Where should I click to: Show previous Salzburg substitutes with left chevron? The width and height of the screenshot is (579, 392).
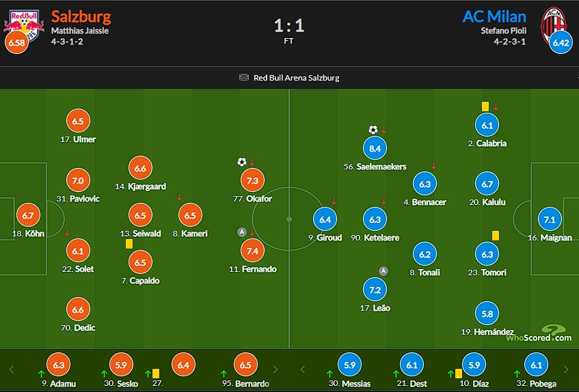pos(12,369)
